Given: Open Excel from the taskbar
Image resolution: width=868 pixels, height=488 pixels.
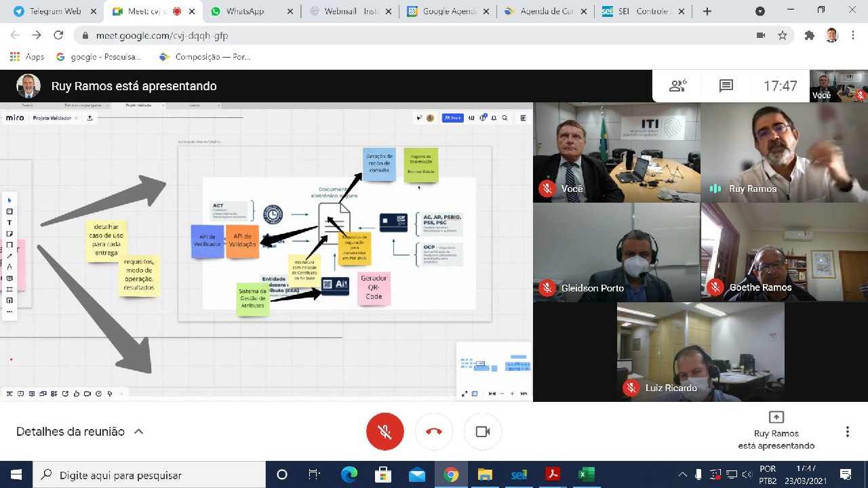Looking at the screenshot, I should tap(586, 474).
